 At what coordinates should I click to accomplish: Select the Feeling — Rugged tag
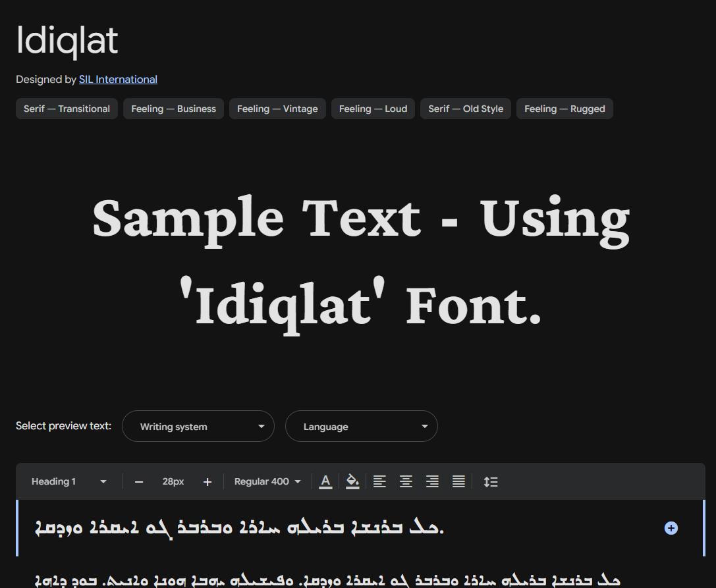[x=565, y=109]
